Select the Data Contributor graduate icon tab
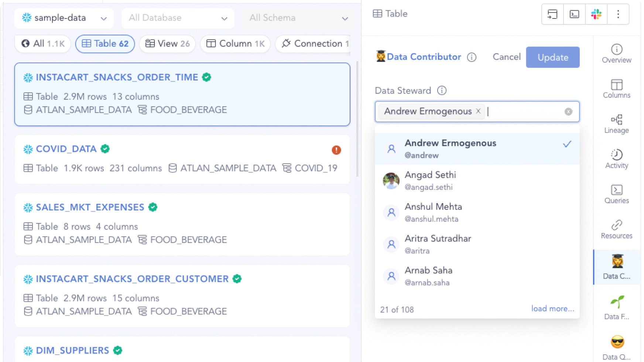The width and height of the screenshot is (644, 362). tap(617, 267)
